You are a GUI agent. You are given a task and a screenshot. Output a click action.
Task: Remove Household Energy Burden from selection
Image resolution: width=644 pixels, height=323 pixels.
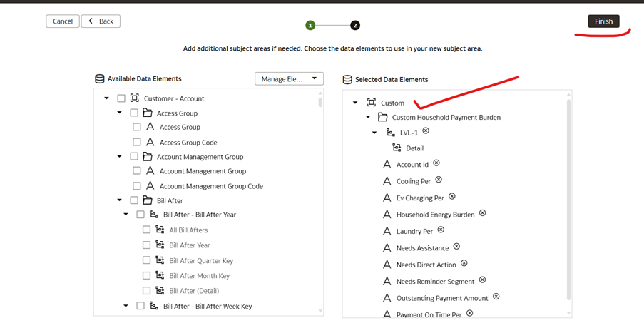click(x=483, y=213)
